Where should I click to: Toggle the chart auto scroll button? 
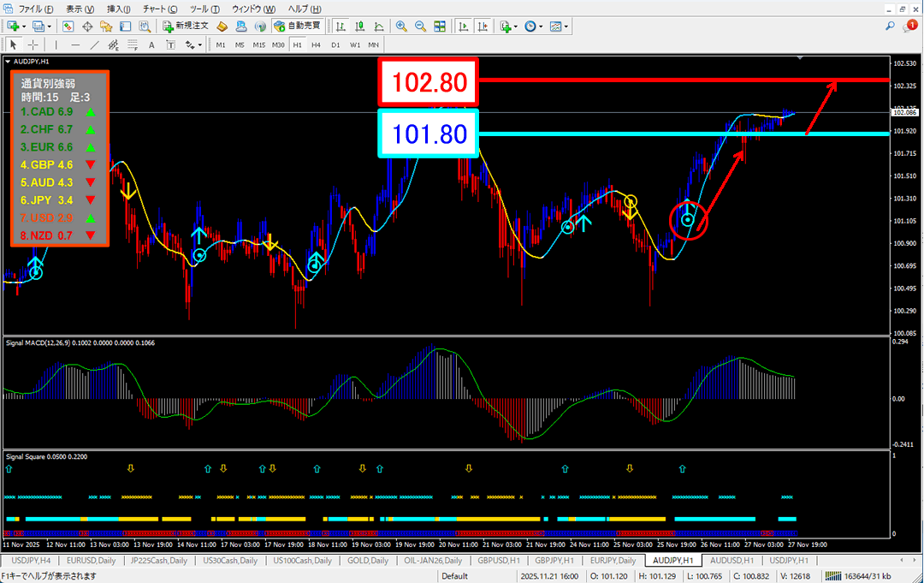(464, 27)
